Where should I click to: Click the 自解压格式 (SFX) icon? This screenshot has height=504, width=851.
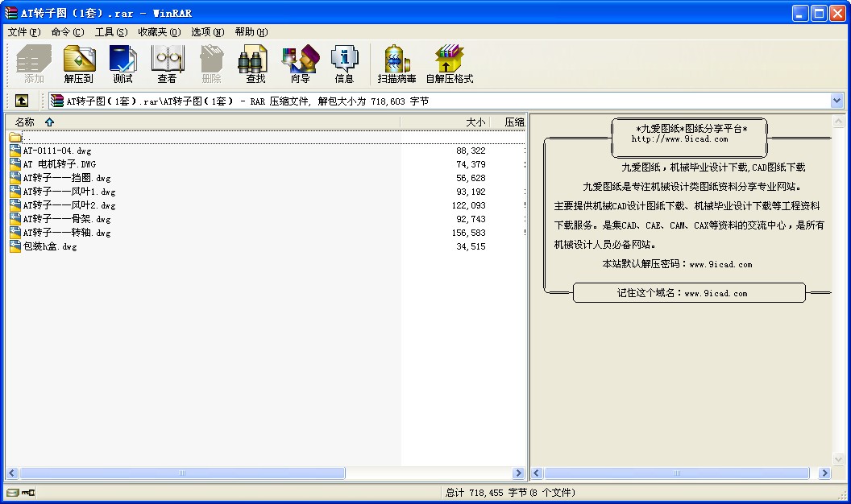(x=449, y=64)
